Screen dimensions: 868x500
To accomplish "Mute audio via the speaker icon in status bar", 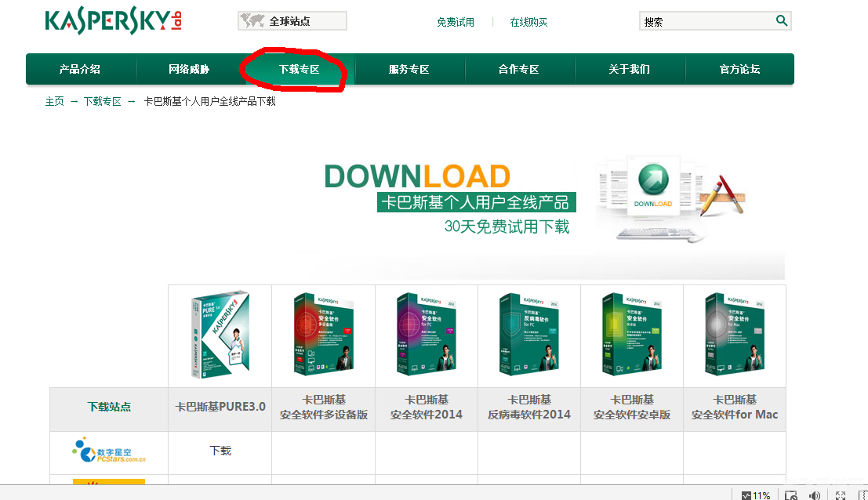I will pyautogui.click(x=815, y=495).
